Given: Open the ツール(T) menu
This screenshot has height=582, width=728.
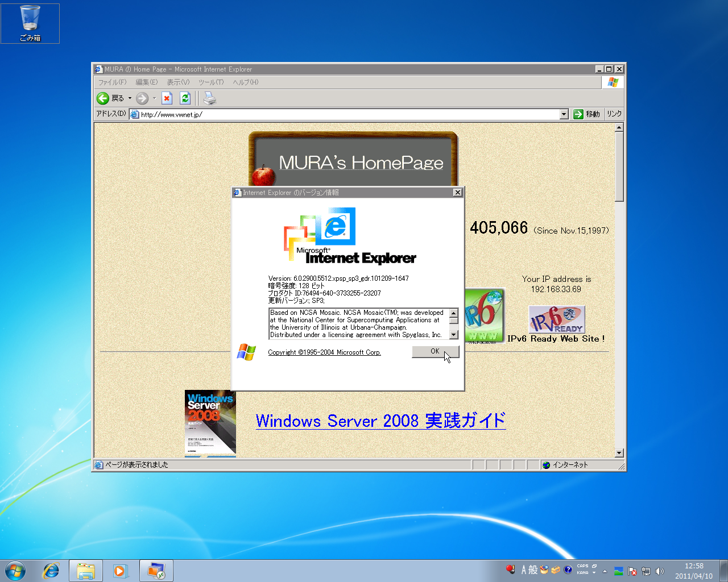Looking at the screenshot, I should (x=211, y=82).
